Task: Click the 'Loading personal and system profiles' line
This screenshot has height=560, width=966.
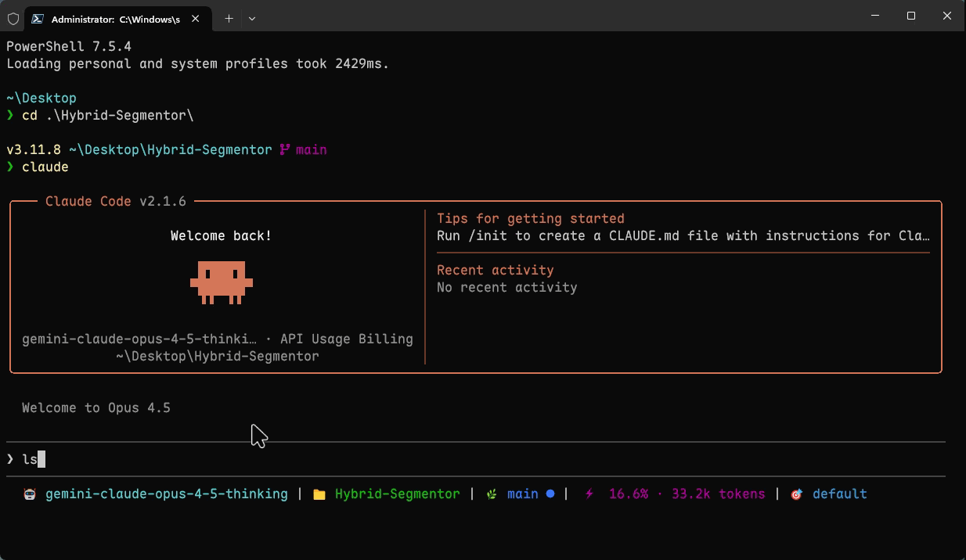Action: point(198,63)
